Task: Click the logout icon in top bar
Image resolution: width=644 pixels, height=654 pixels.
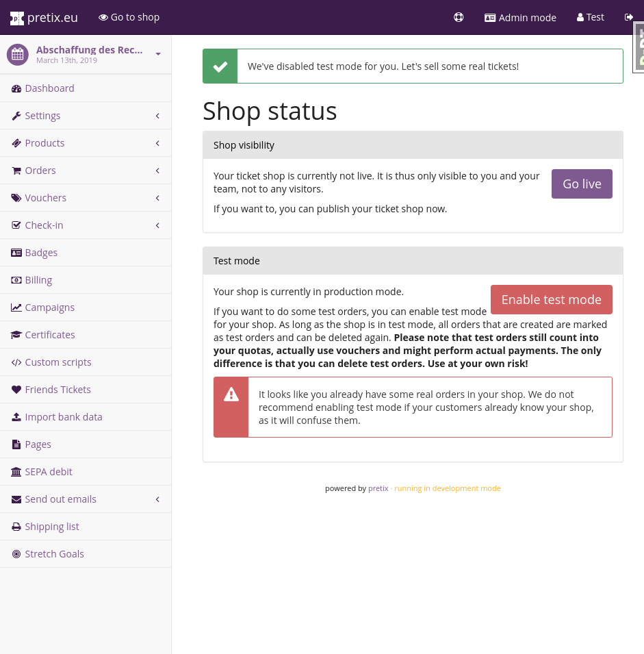Action: click(628, 17)
